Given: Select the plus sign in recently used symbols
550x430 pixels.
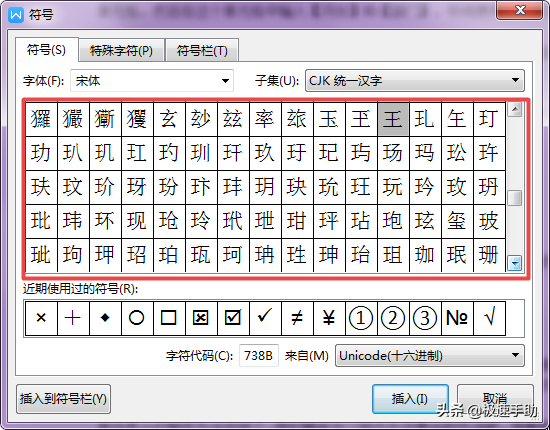Looking at the screenshot, I should click(x=73, y=318).
